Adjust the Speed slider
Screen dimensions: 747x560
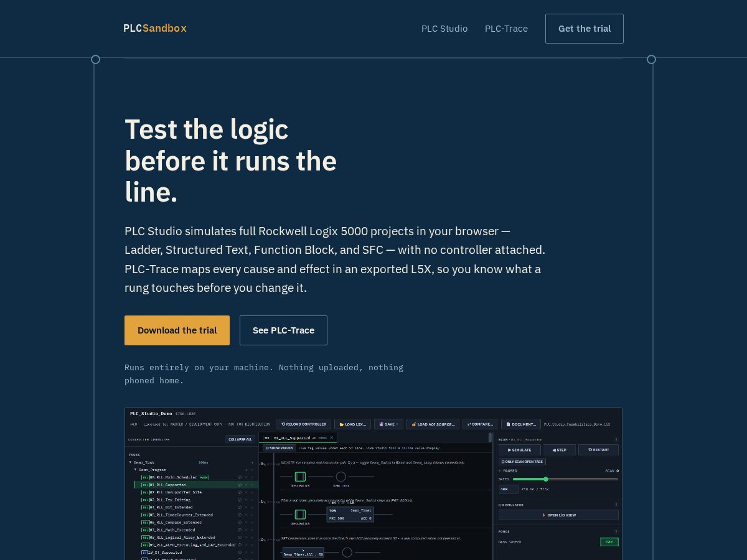[x=565, y=479]
